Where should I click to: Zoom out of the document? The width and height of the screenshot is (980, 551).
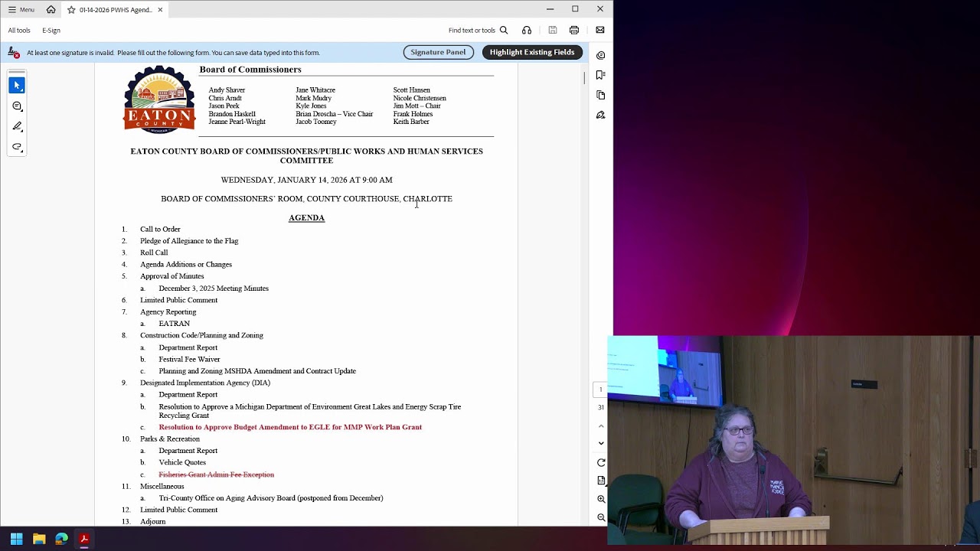[601, 517]
